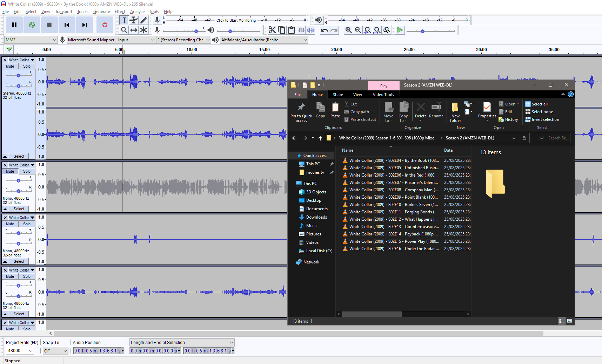This screenshot has width=602, height=364.
Task: Open the Analyze menu in Audacity
Action: click(137, 12)
